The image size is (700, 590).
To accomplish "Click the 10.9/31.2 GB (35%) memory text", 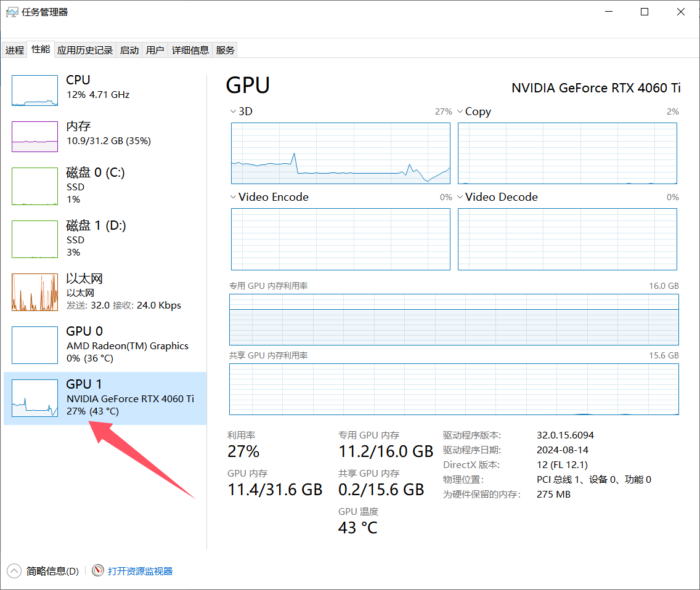I will (108, 141).
